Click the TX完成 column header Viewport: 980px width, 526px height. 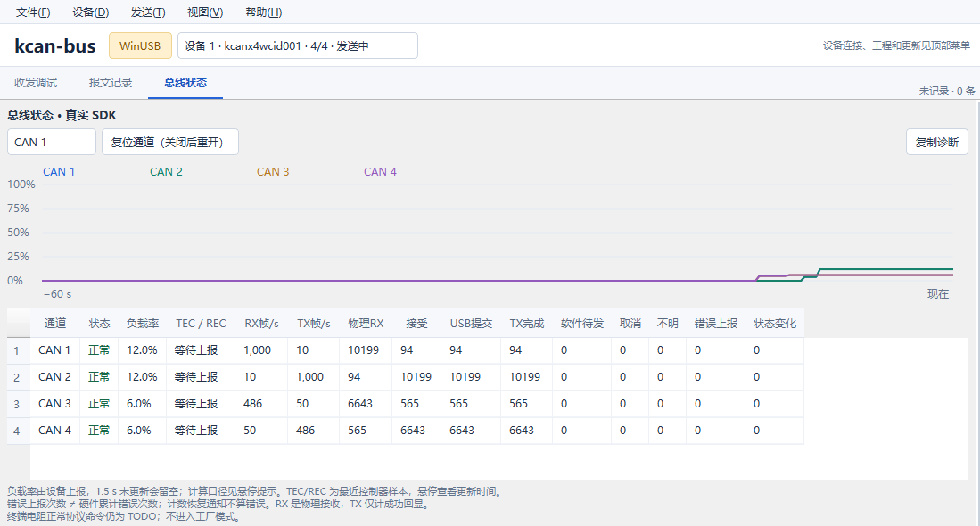coord(526,323)
